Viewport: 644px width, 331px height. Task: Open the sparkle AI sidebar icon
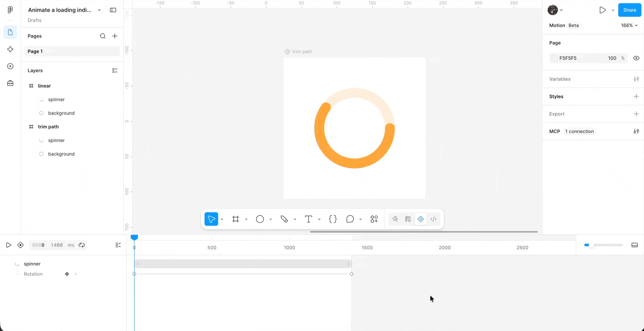(x=10, y=49)
